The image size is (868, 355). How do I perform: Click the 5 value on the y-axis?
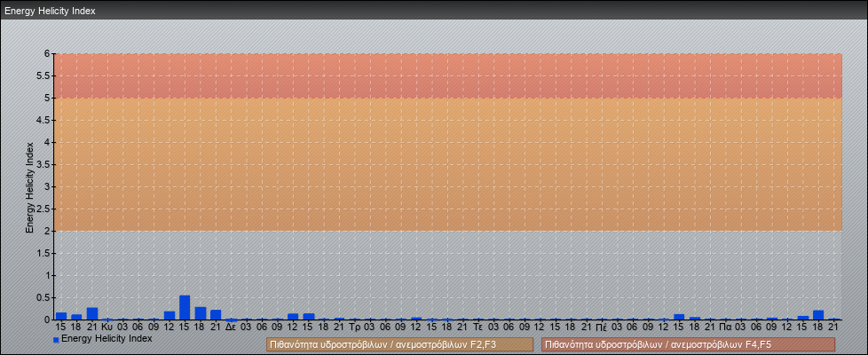(48, 98)
